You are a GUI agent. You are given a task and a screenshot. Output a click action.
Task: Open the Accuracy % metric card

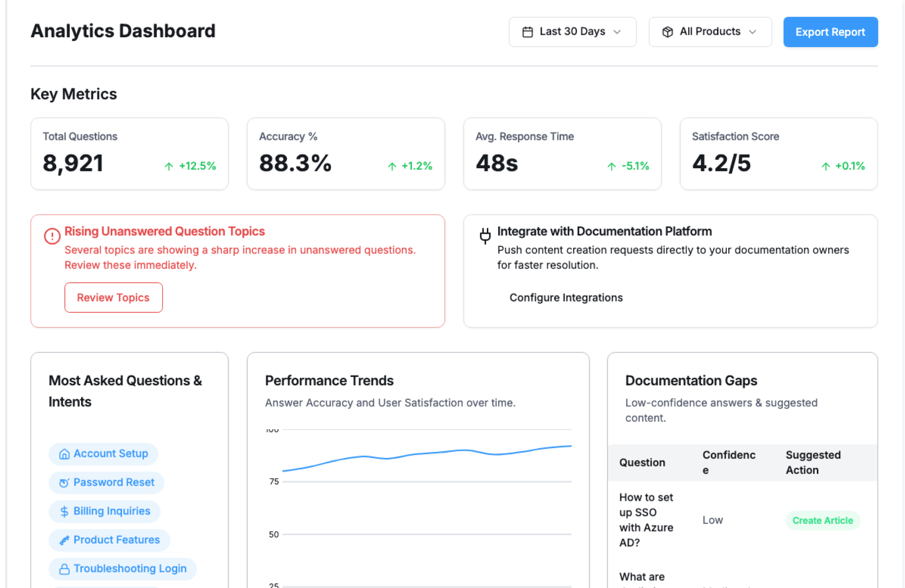(346, 154)
